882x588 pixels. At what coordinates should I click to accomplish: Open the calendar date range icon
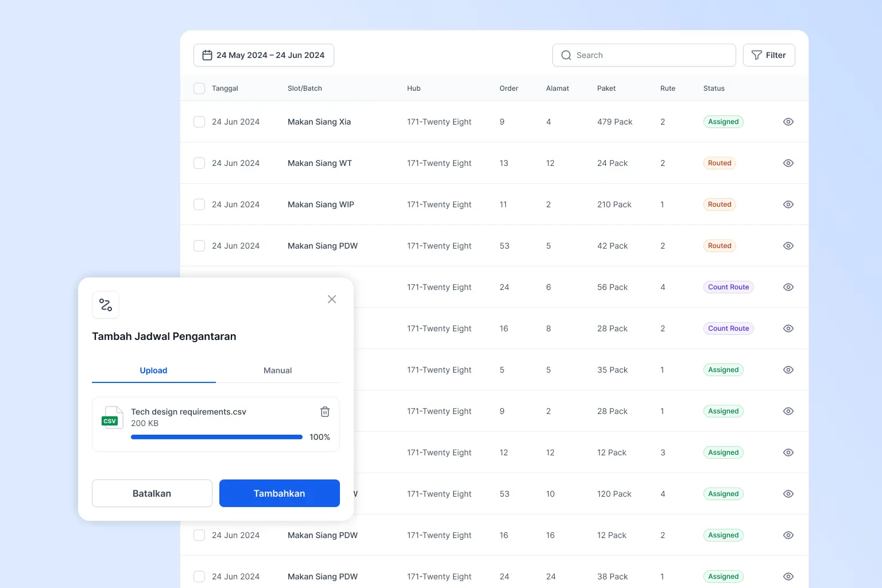pos(207,55)
